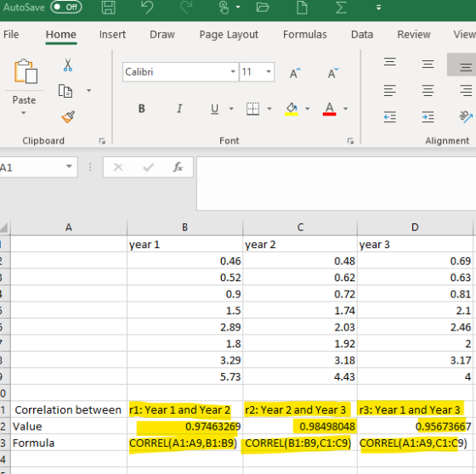Open the Review tab

[x=414, y=34]
